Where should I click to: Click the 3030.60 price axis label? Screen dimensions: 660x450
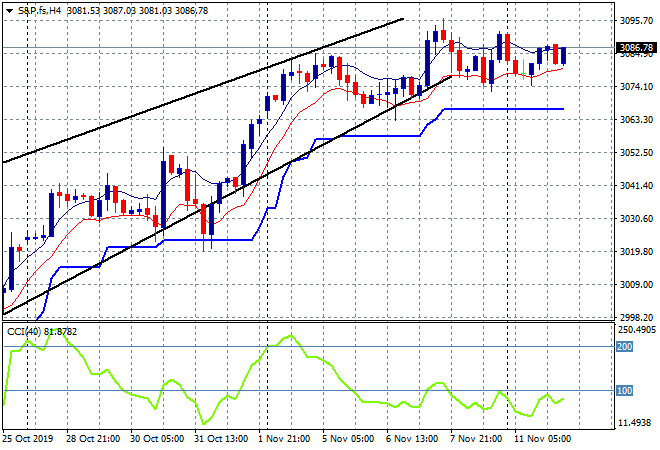636,218
